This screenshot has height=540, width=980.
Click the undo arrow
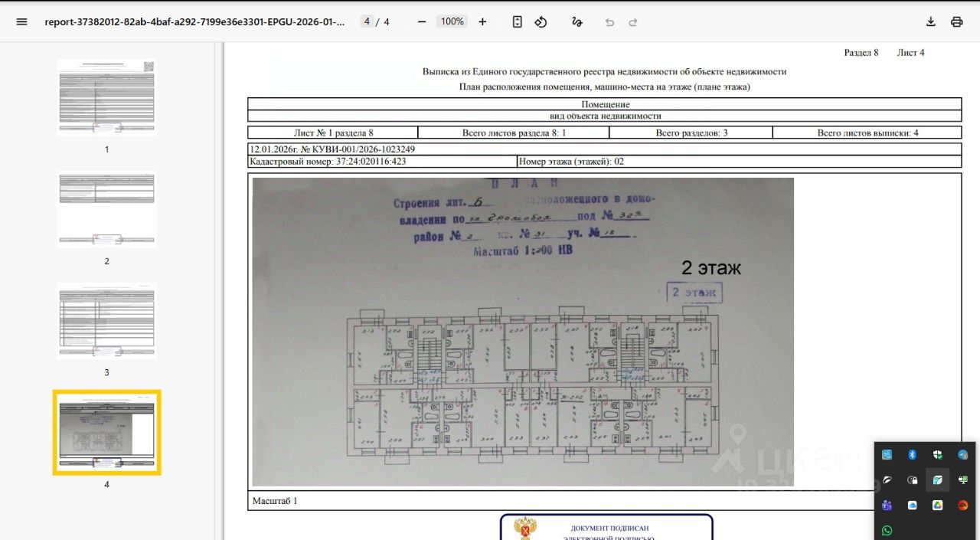pyautogui.click(x=609, y=22)
